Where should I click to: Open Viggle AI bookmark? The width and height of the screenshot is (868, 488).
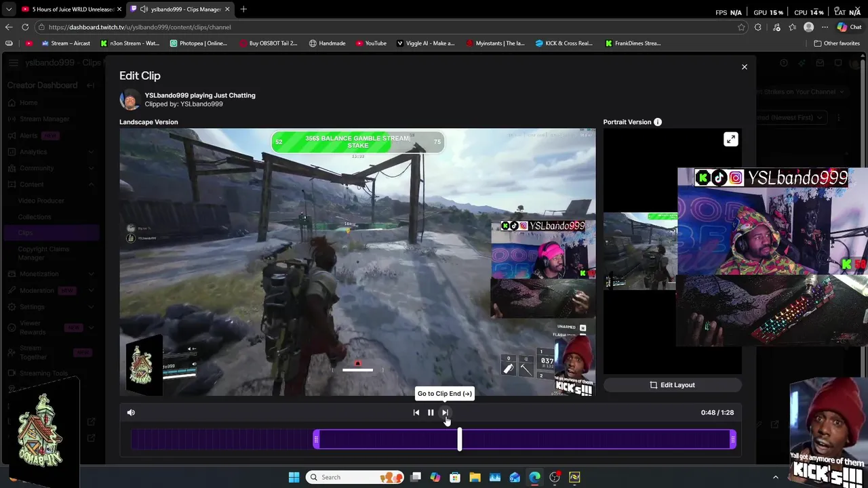point(425,43)
